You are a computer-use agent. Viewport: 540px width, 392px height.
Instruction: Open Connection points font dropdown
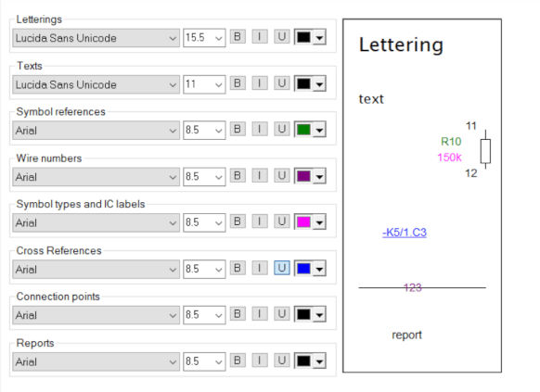pos(96,315)
